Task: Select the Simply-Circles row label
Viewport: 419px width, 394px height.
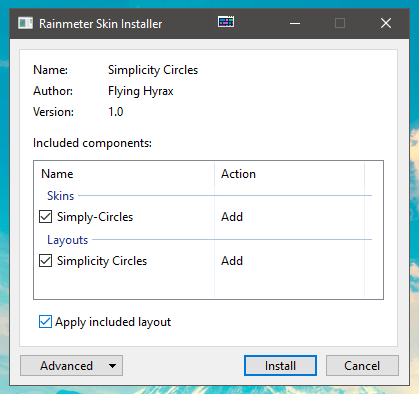Action: [95, 217]
